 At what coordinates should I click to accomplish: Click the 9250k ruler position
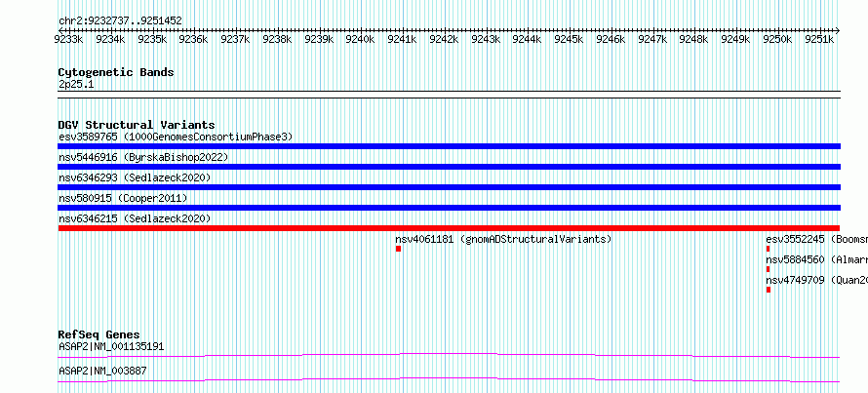[x=777, y=39]
